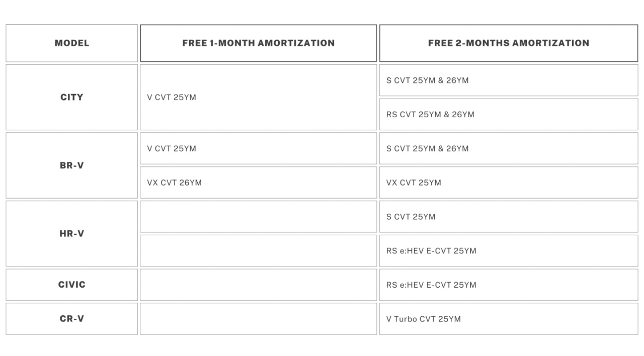The image size is (644, 356).
Task: Click S CVT 25YM & 26YM for BR-V
Action: 427,148
